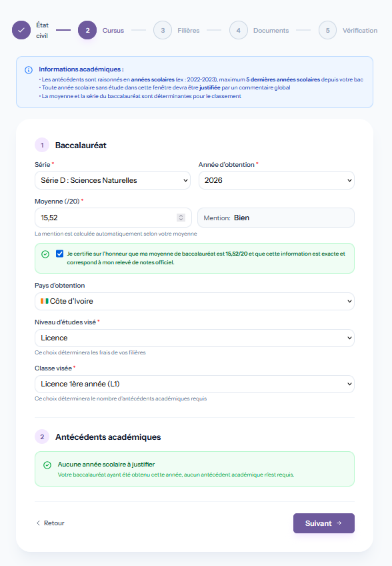392x566 pixels.
Task: Focus the Moyenne (/20) input field
Action: (113, 218)
